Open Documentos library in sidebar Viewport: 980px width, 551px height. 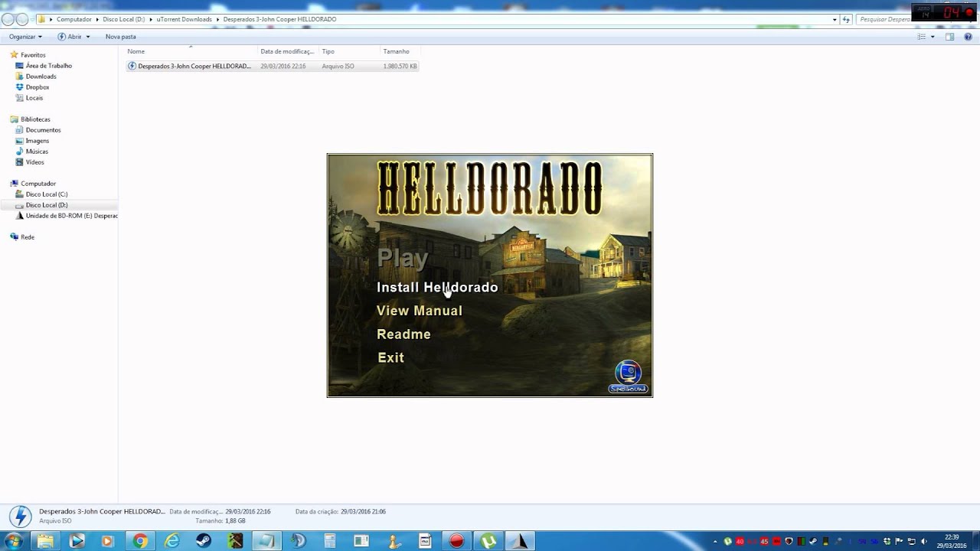pos(43,130)
